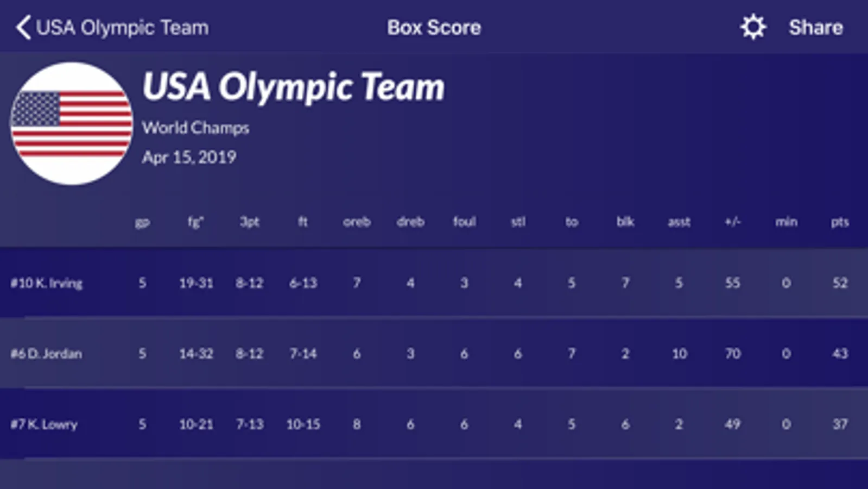
Task: Sort by the fg column header
Action: pos(195,222)
